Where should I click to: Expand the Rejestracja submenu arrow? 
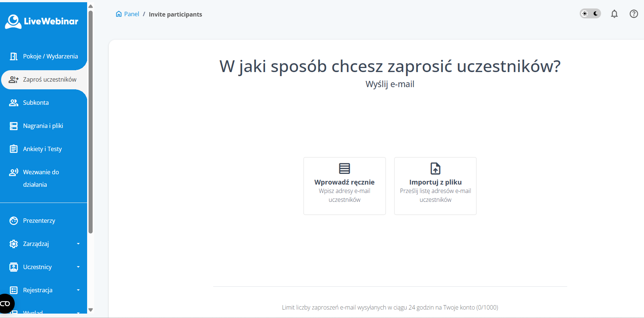tap(78, 290)
